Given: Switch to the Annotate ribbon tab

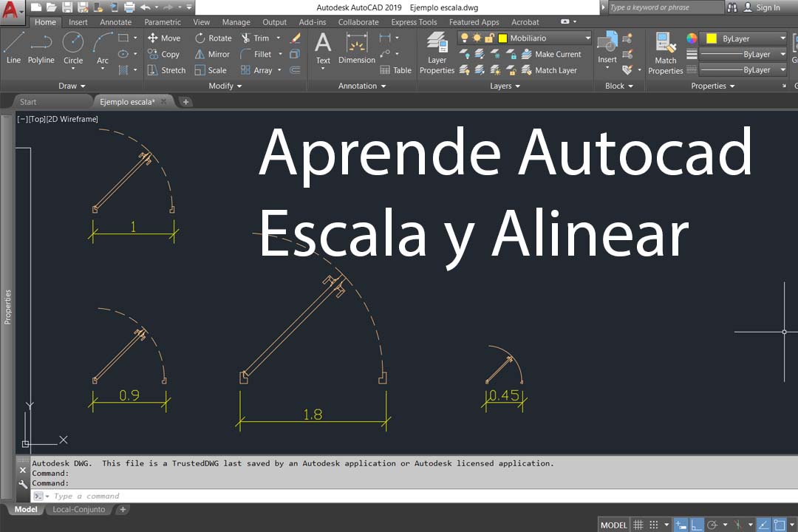Looking at the screenshot, I should click(x=115, y=22).
